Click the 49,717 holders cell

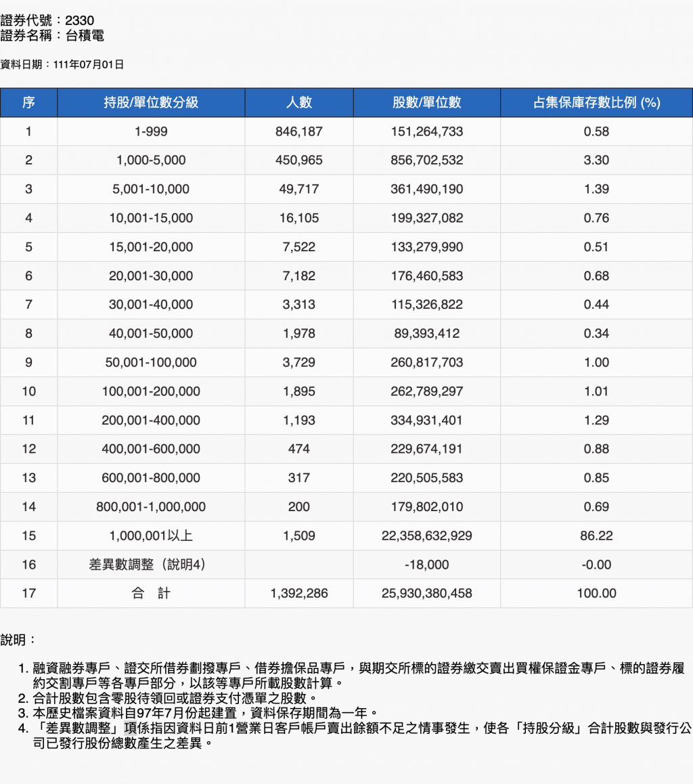tap(298, 189)
